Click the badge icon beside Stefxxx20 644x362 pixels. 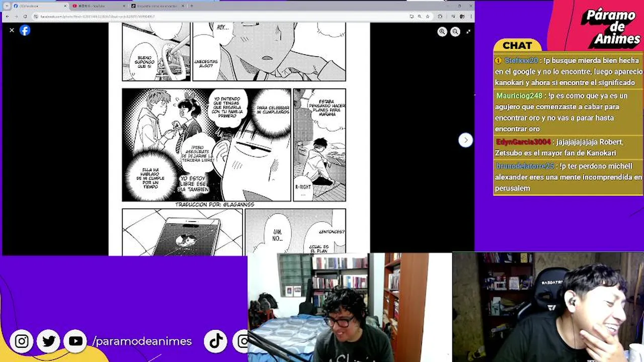click(499, 60)
